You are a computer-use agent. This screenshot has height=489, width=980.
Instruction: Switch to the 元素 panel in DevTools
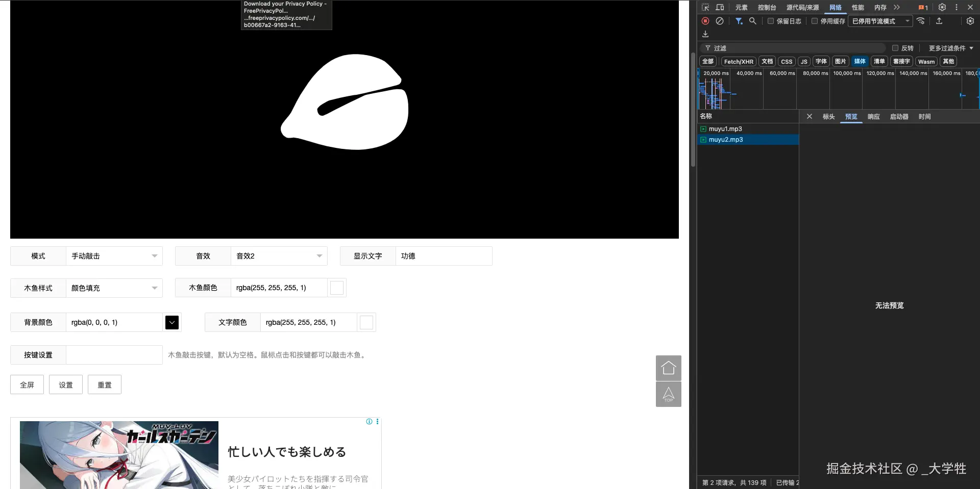coord(741,7)
